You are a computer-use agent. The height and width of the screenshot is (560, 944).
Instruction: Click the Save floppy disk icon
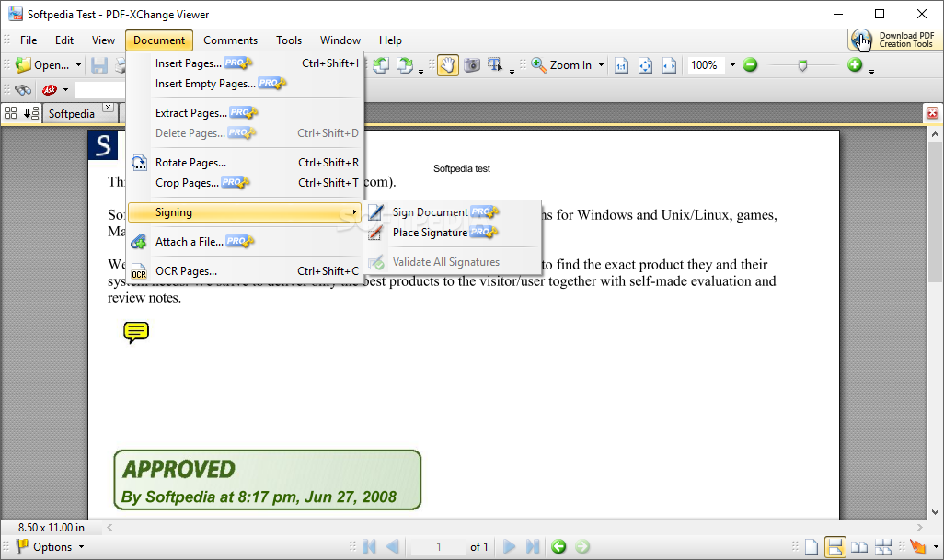[99, 65]
